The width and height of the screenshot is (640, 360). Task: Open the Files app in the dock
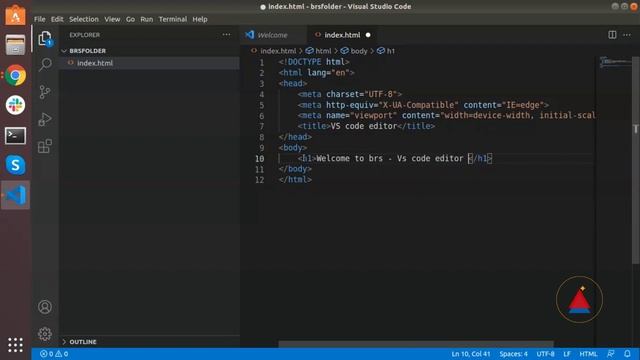(16, 44)
